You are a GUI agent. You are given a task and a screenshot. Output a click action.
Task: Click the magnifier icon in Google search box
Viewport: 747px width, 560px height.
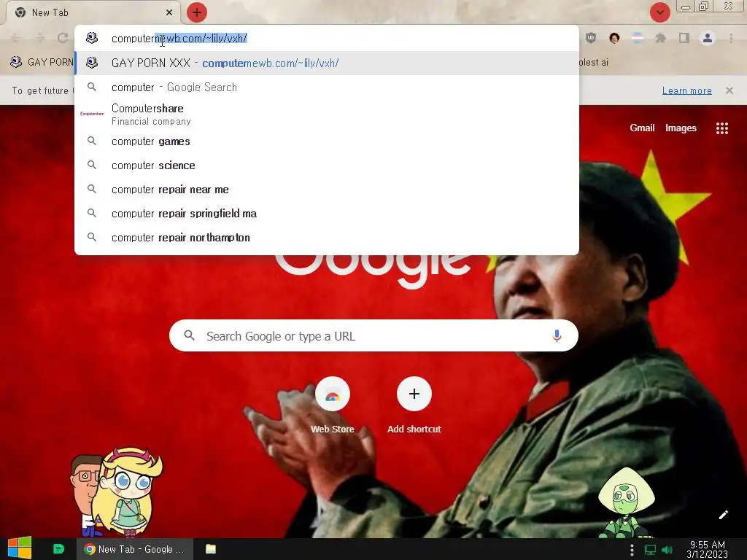pyautogui.click(x=189, y=335)
